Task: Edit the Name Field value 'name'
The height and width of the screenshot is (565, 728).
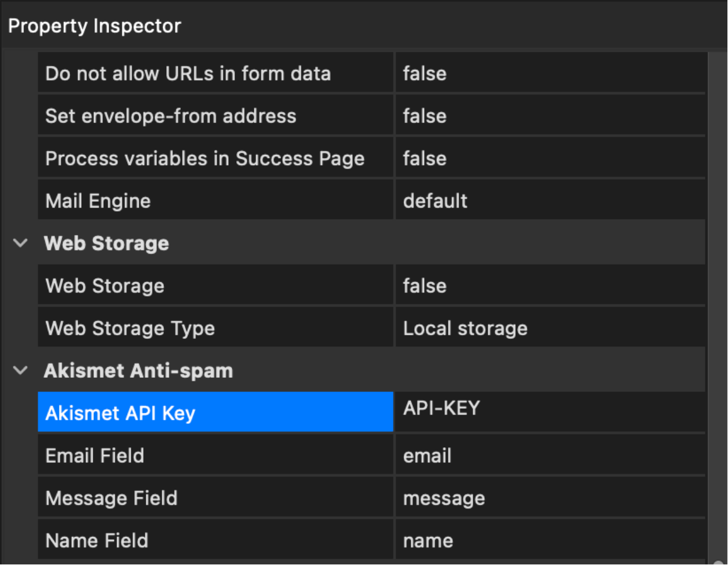Action: [549, 541]
